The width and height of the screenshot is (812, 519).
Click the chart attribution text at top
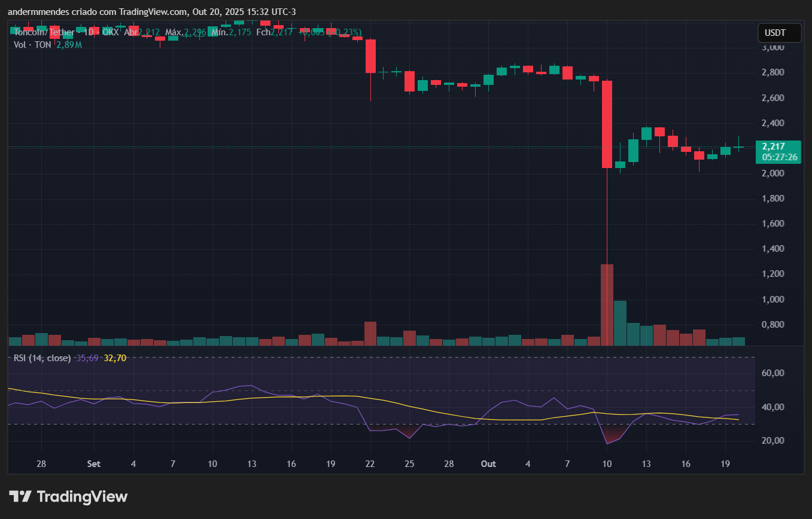(151, 12)
